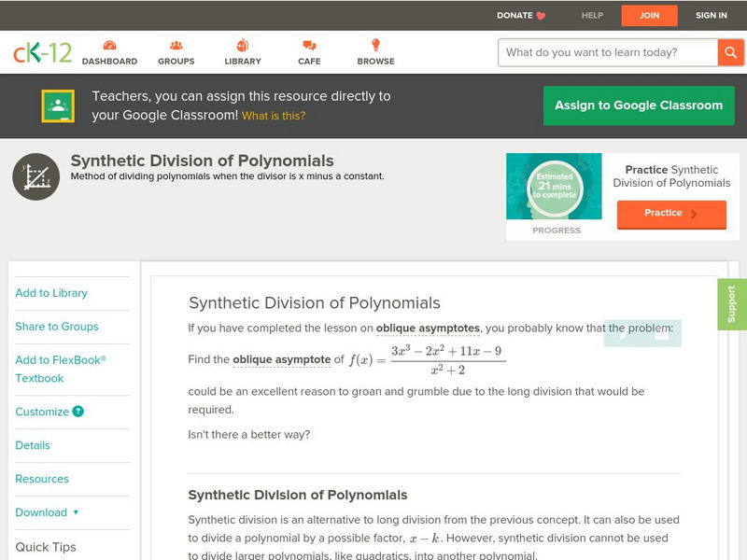The image size is (747, 560).
Task: Click the estimated time progress circle
Action: click(x=554, y=184)
